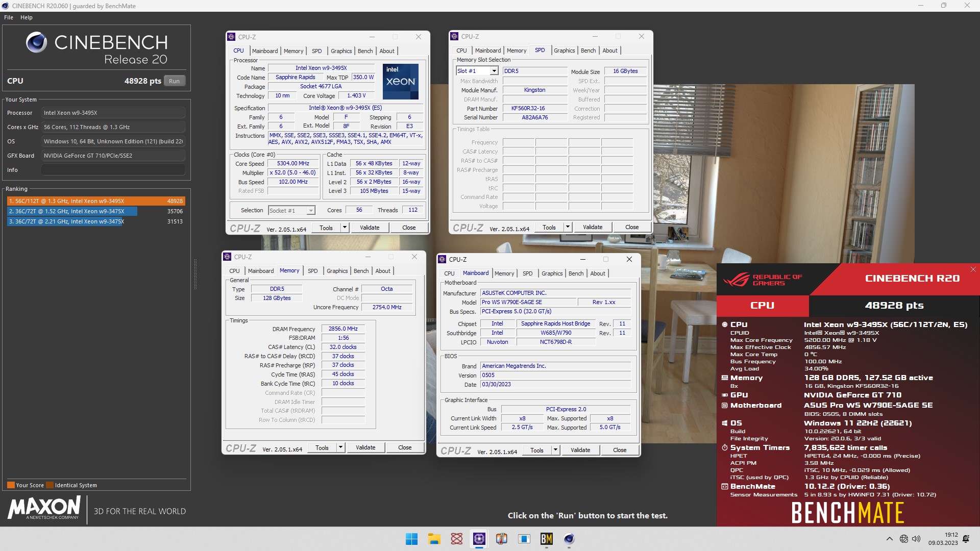Click Identical System legend swatch
Screen dimensions: 980x551
coord(50,485)
